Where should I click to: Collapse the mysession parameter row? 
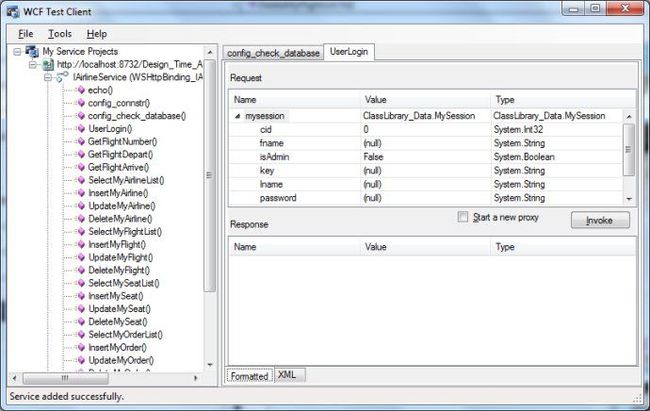[237, 116]
